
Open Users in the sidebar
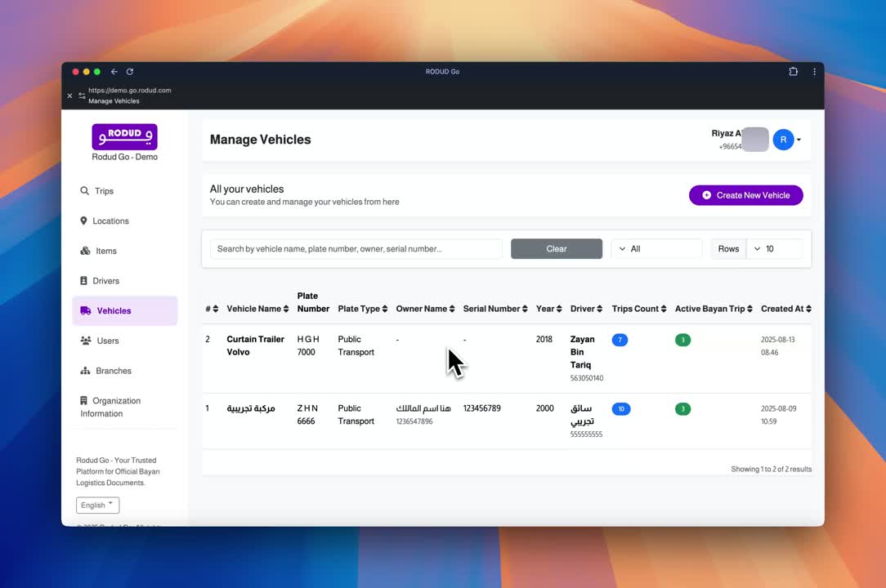click(125, 341)
